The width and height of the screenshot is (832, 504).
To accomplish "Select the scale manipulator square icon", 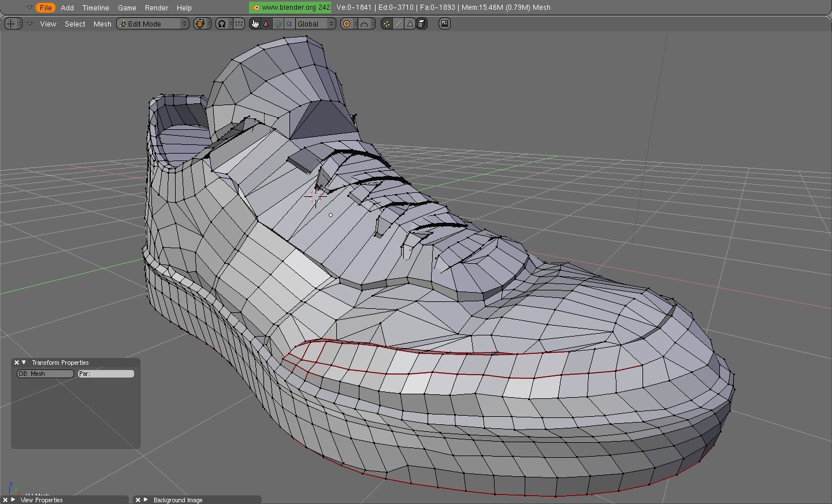I will [289, 24].
